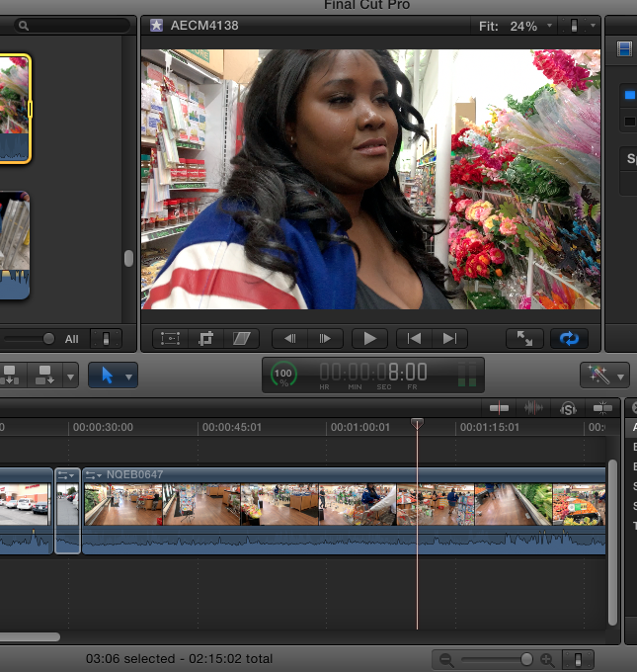Open the edit options disclosure arrow
This screenshot has height=672, width=637.
pyautogui.click(x=70, y=377)
